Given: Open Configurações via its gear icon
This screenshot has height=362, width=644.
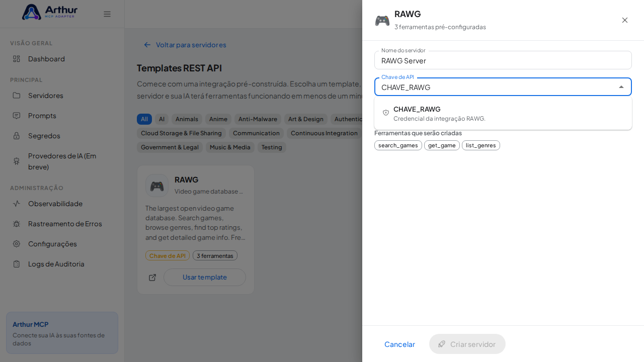Looking at the screenshot, I should coord(17,244).
